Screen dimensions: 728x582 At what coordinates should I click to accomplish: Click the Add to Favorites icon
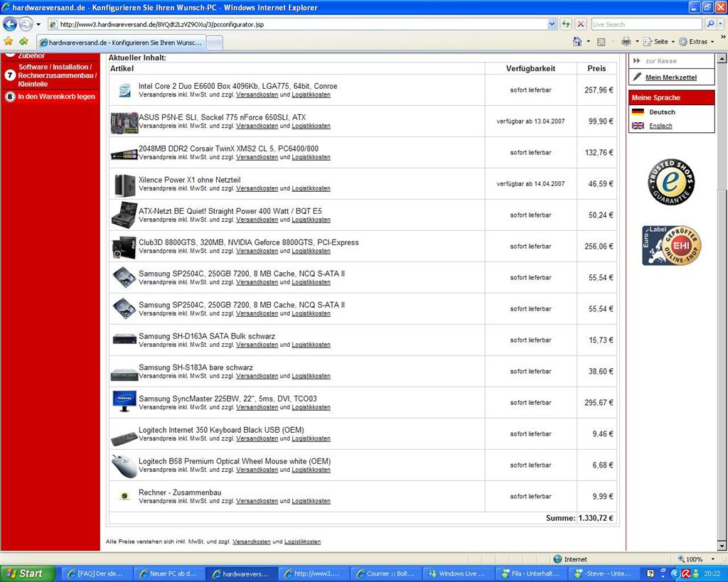[23, 42]
